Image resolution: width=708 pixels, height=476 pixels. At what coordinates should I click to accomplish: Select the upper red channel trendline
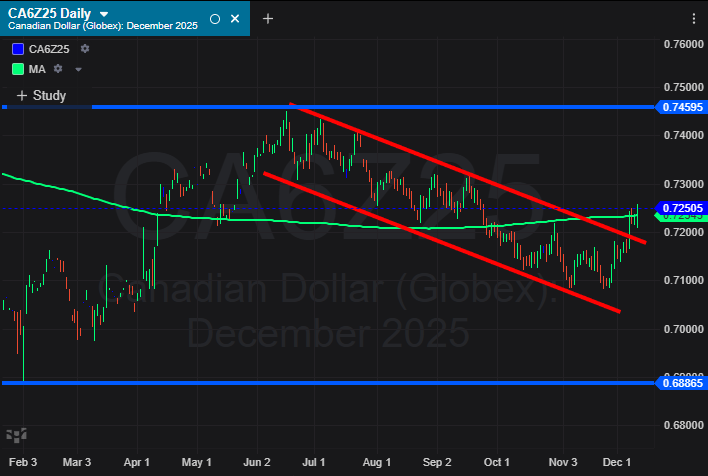click(x=468, y=173)
